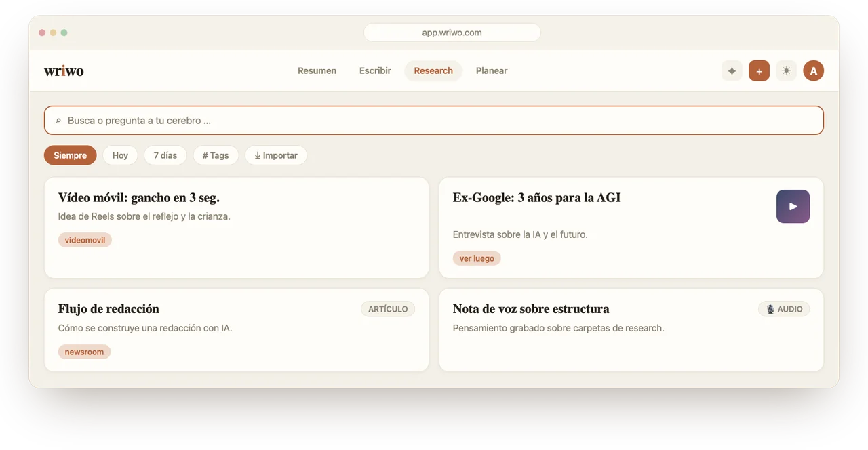
Task: Toggle the sun light-mode theme icon
Action: (786, 70)
